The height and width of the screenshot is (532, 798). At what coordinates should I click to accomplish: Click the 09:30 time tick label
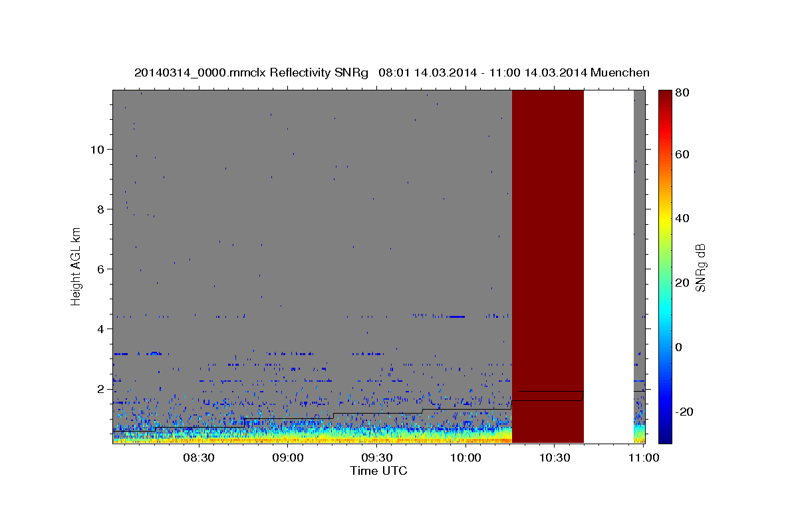click(x=377, y=458)
